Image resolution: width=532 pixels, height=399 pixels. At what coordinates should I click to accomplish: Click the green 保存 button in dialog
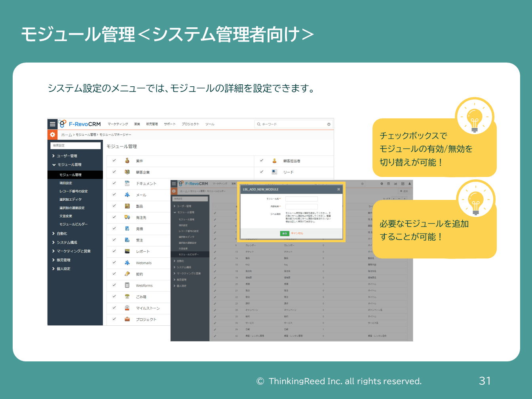[x=285, y=234]
